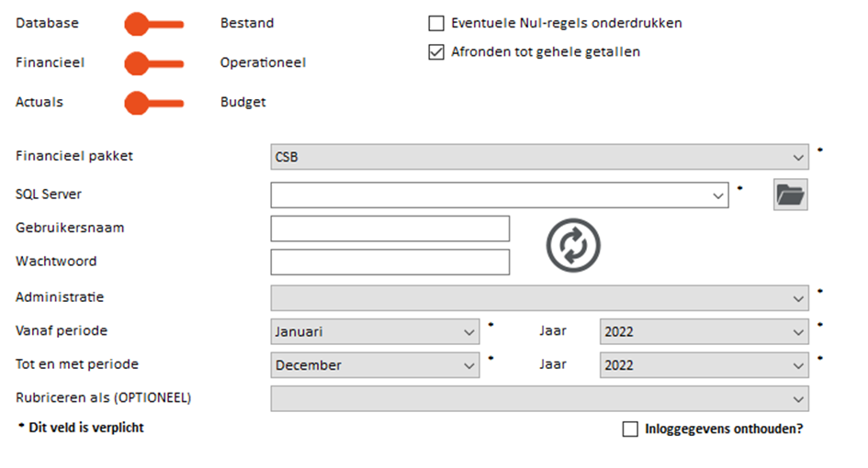The width and height of the screenshot is (868, 468).
Task: Enable Eventuele Nul-regels onderdrukken checkbox
Action: [436, 23]
